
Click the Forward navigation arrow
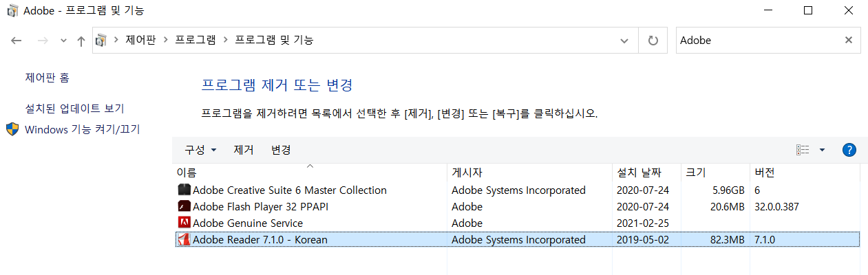(43, 41)
